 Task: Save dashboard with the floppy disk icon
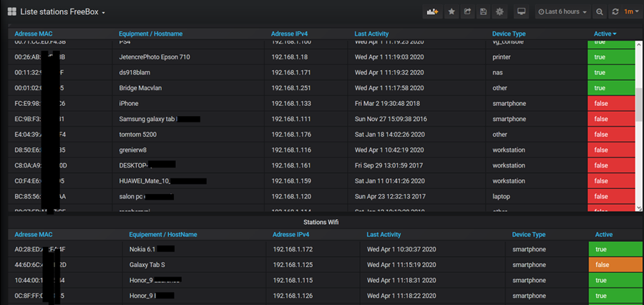pyautogui.click(x=484, y=12)
